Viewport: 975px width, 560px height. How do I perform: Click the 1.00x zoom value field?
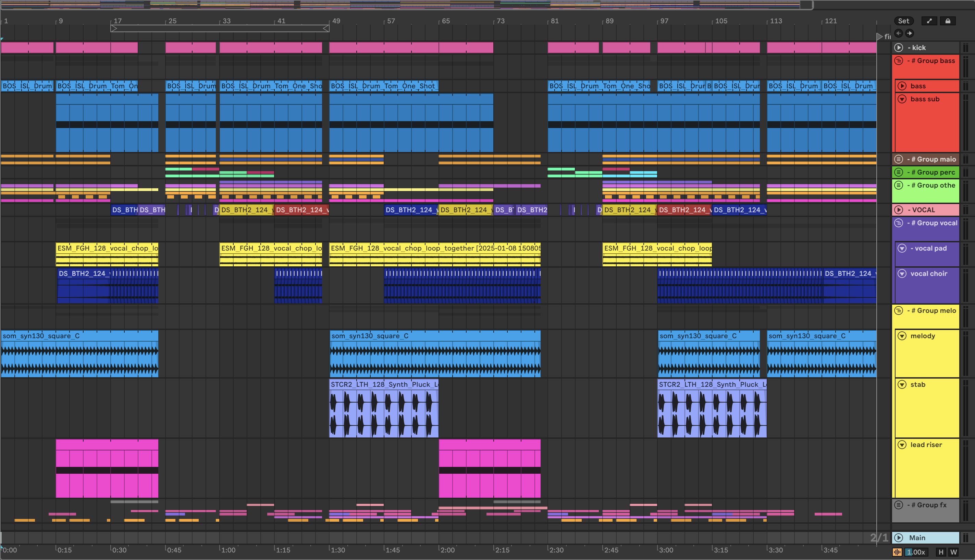point(916,552)
